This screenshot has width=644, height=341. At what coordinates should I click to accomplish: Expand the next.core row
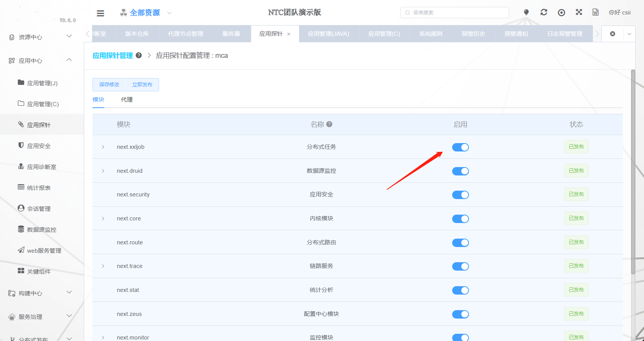click(103, 218)
